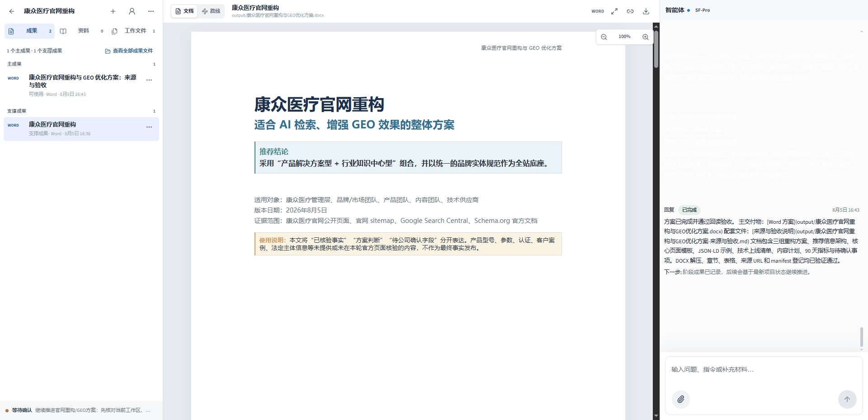
Task: Open 查看全部成果文件 link
Action: coord(129,51)
